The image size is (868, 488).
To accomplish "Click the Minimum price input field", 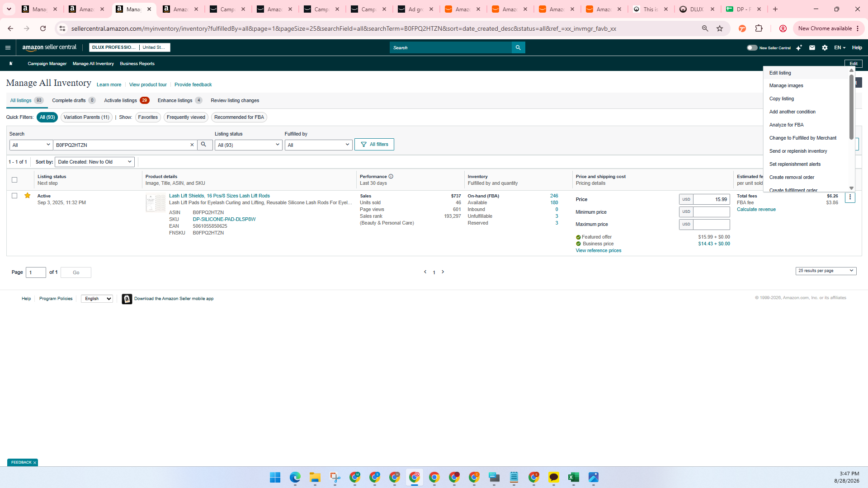I will pos(712,212).
